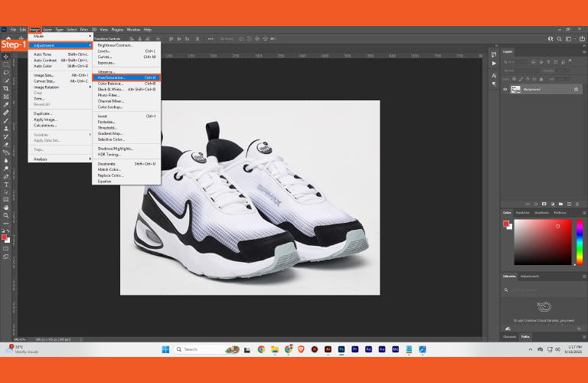Switch to the Swatches tab
The height and width of the screenshot is (383, 588).
pyautogui.click(x=522, y=212)
